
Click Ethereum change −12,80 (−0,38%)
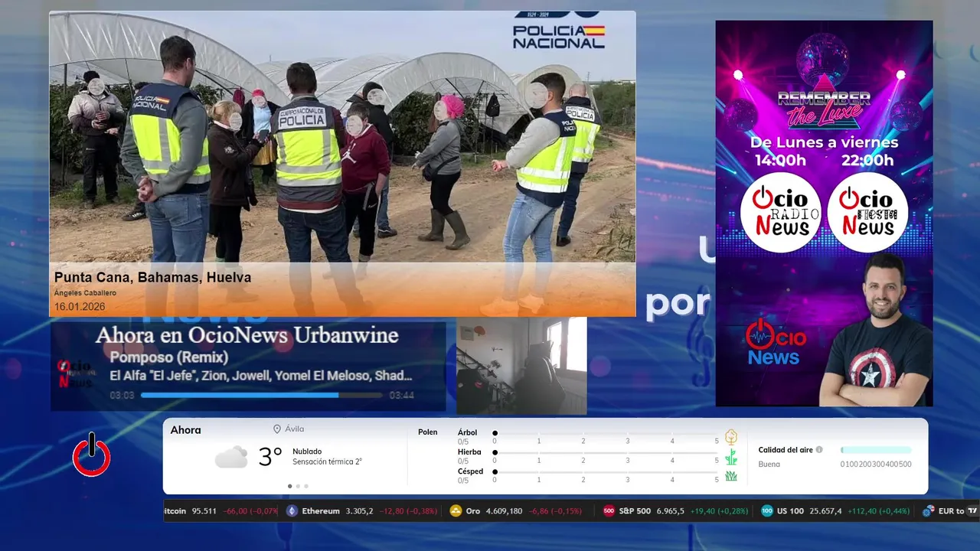coord(410,511)
